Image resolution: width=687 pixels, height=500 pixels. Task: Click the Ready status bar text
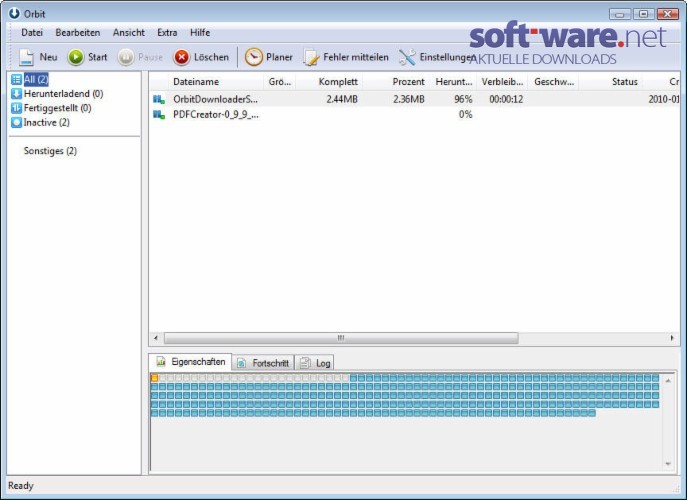(x=21, y=486)
